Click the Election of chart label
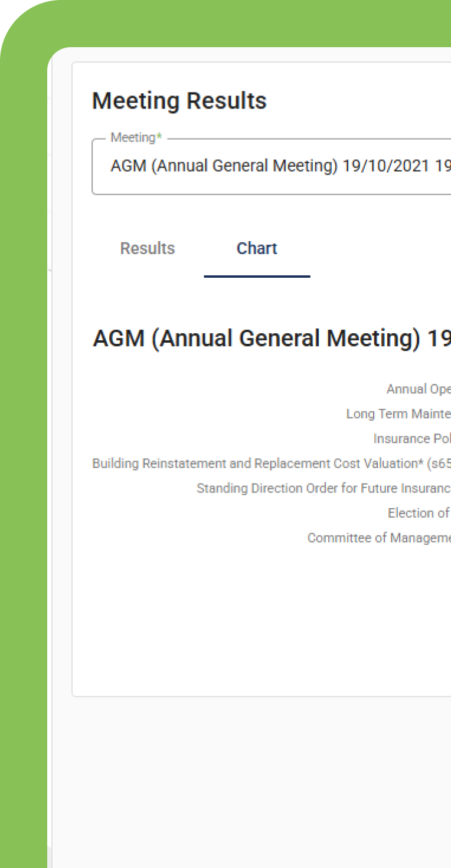Image resolution: width=451 pixels, height=868 pixels. click(x=419, y=513)
